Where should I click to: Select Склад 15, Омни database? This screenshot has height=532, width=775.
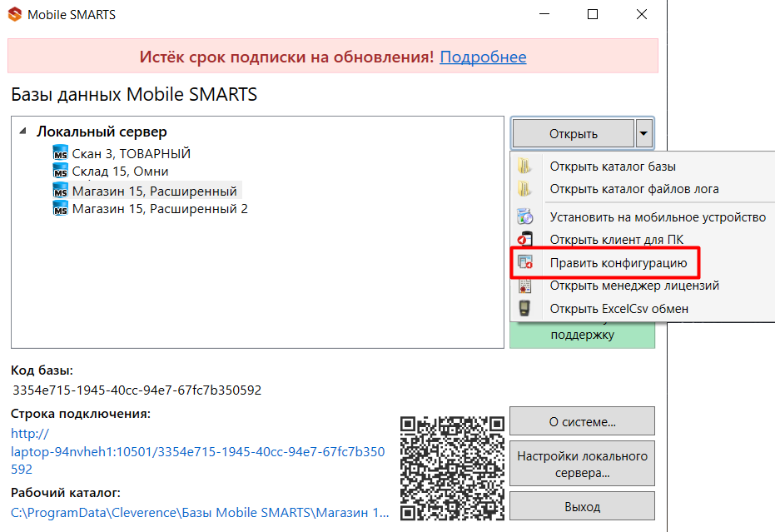[120, 172]
